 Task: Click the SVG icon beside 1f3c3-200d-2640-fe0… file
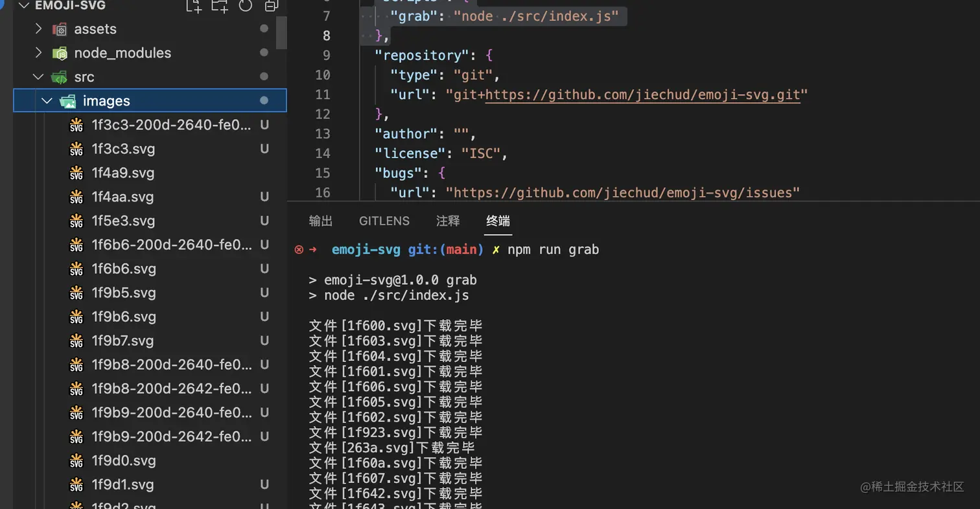tap(76, 125)
